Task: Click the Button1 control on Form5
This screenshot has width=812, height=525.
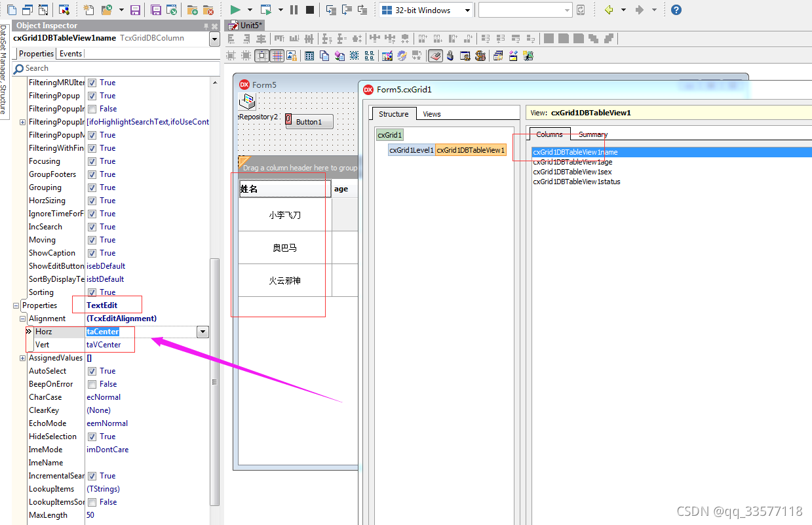Action: [309, 121]
